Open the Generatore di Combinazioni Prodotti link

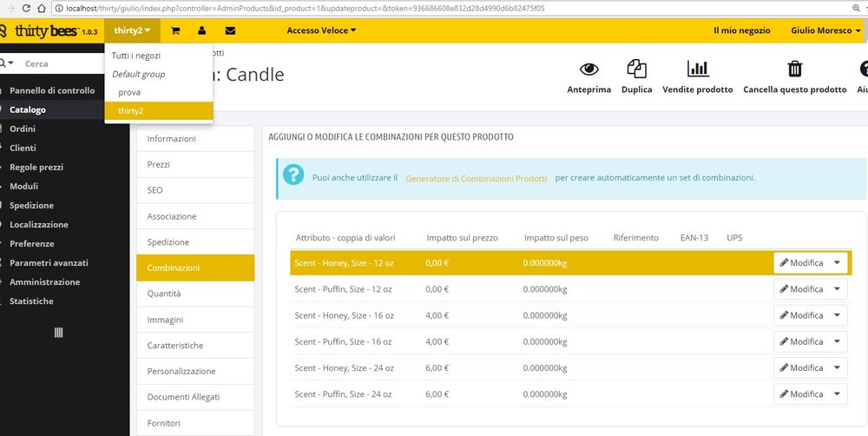point(476,178)
